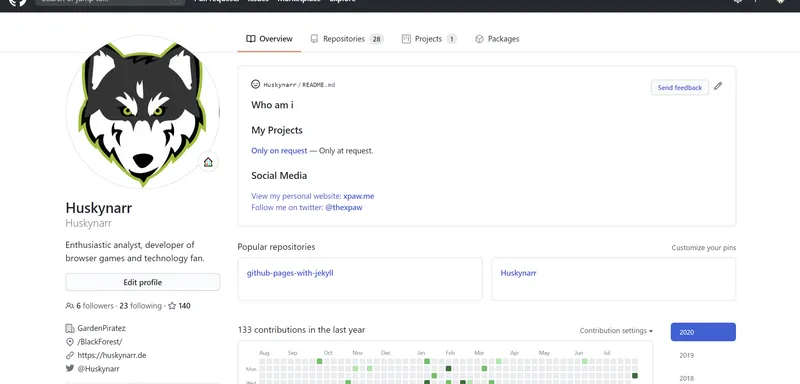Expand the Contribution settings dropdown
Viewport: 800px width, 384px height.
point(616,330)
